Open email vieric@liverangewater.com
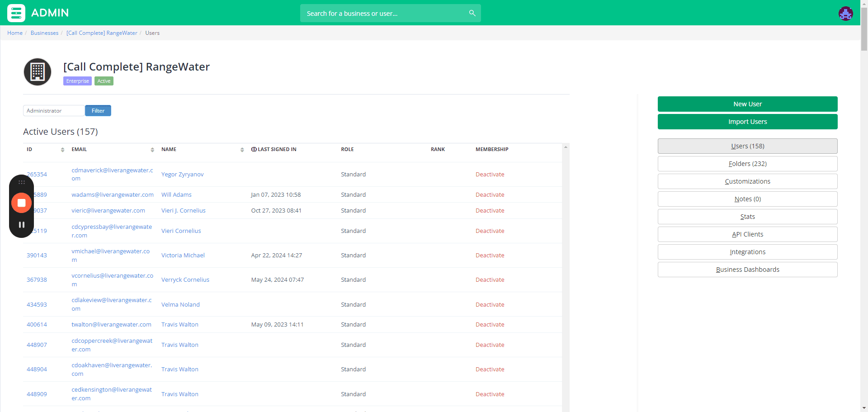The width and height of the screenshot is (868, 412). click(108, 211)
